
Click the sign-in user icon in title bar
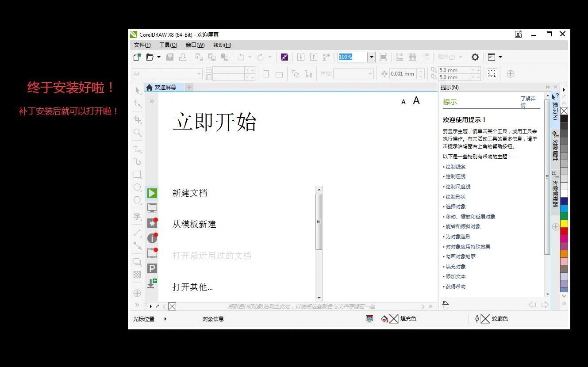(519, 34)
